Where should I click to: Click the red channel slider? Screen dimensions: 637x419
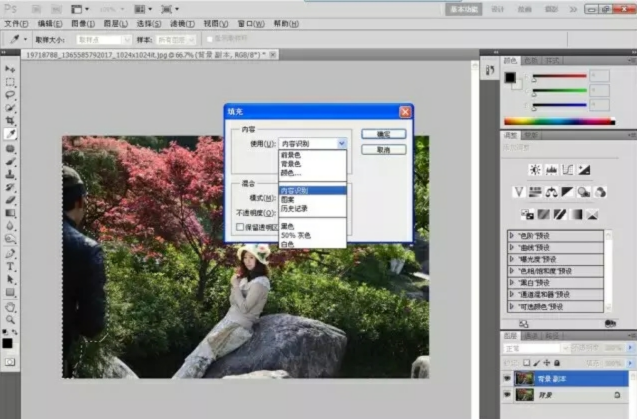click(x=559, y=76)
